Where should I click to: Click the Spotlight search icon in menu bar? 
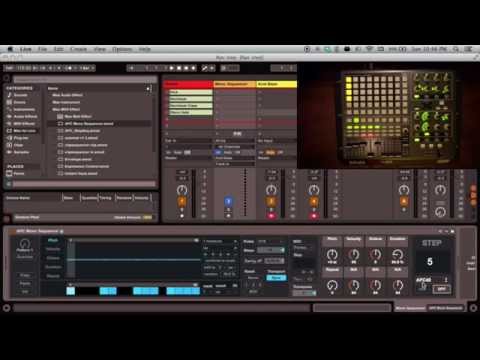[456, 49]
